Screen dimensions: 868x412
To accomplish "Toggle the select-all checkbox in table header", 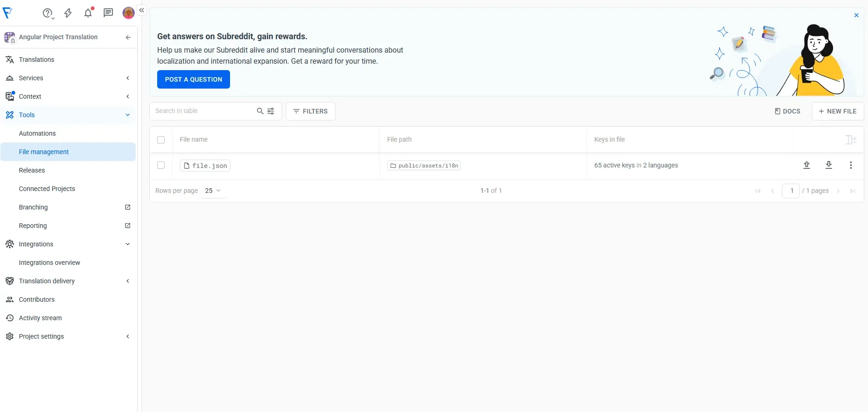I will click(x=161, y=140).
